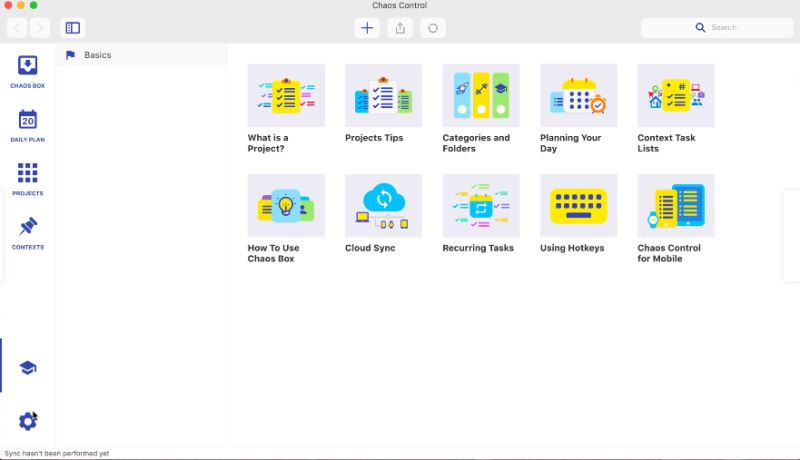The width and height of the screenshot is (800, 460).
Task: Open the Chaos Control for Mobile thumbnail
Action: pos(676,206)
